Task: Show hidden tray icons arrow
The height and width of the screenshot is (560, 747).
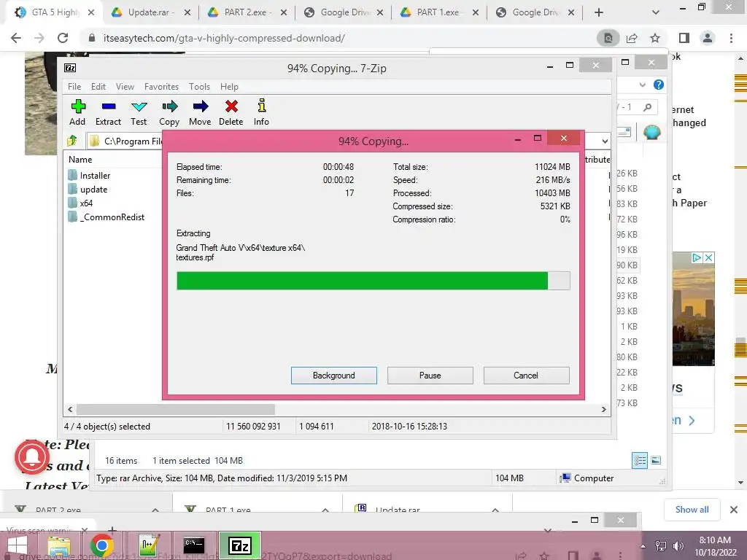Action: point(643,546)
